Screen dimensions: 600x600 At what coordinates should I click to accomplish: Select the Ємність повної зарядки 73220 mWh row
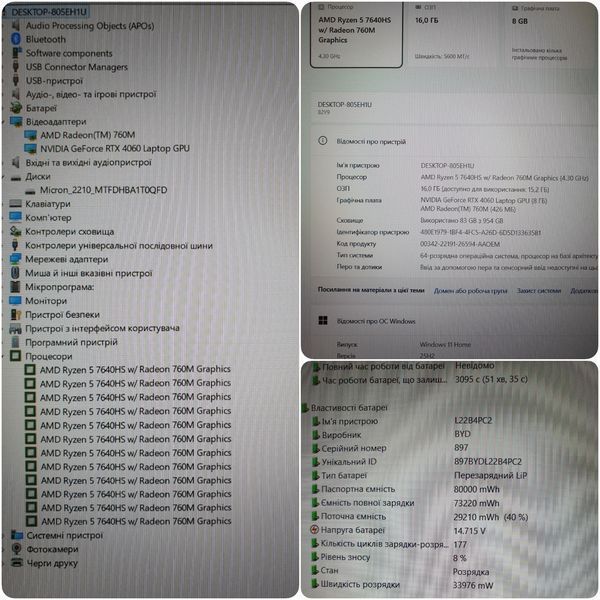(405, 503)
